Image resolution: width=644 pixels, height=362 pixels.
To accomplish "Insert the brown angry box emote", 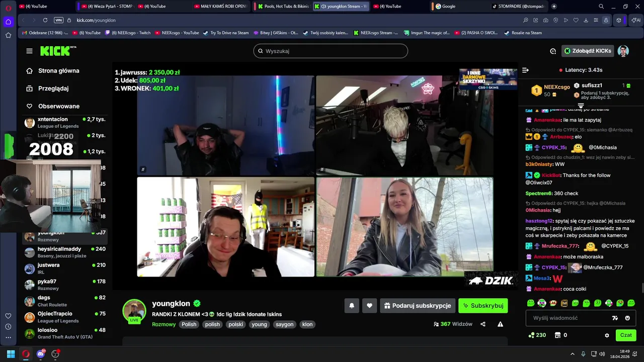I will 564,303.
